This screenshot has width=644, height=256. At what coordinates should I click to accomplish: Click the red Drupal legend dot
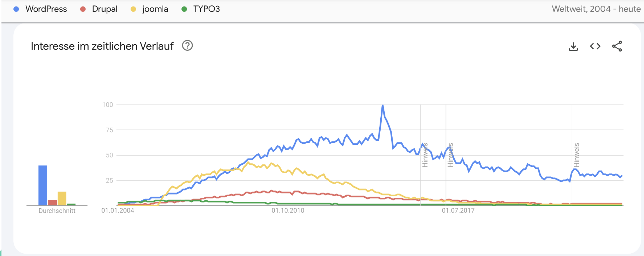point(83,9)
